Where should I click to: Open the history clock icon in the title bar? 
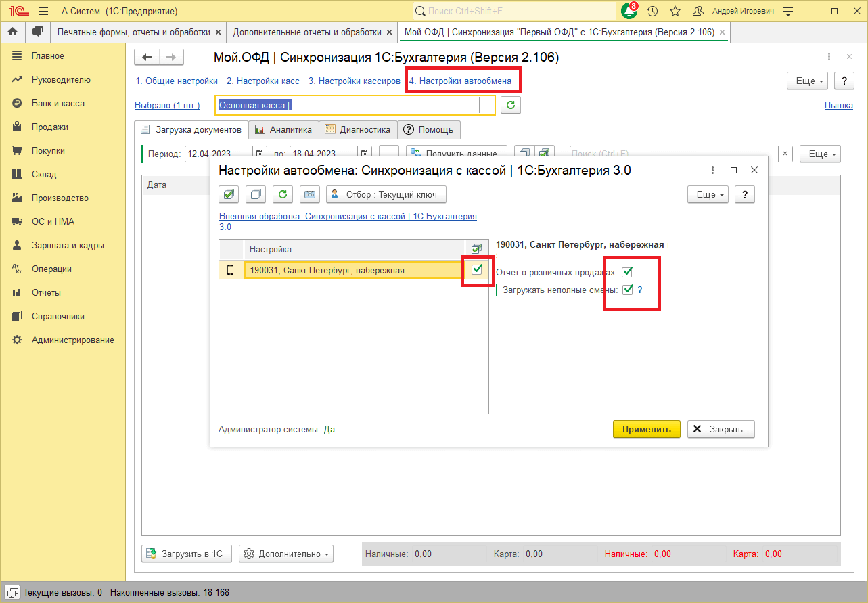[x=652, y=11]
